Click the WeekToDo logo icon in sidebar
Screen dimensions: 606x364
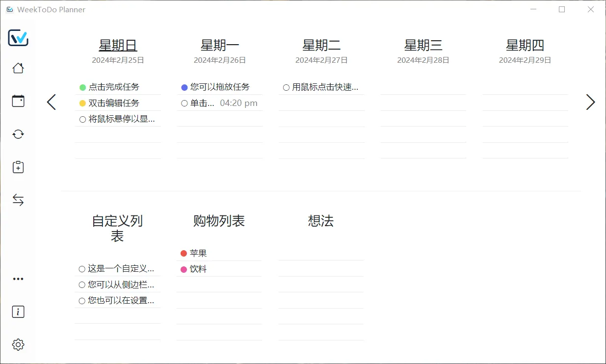point(18,38)
